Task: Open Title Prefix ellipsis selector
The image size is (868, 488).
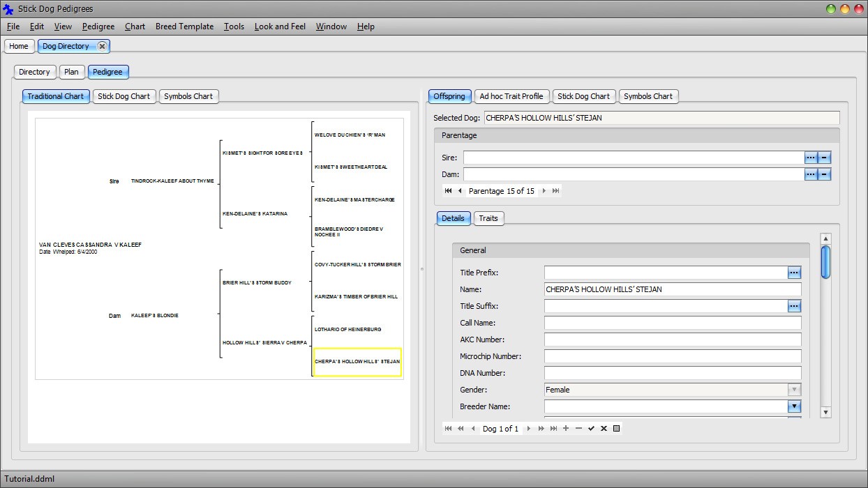Action: tap(794, 273)
